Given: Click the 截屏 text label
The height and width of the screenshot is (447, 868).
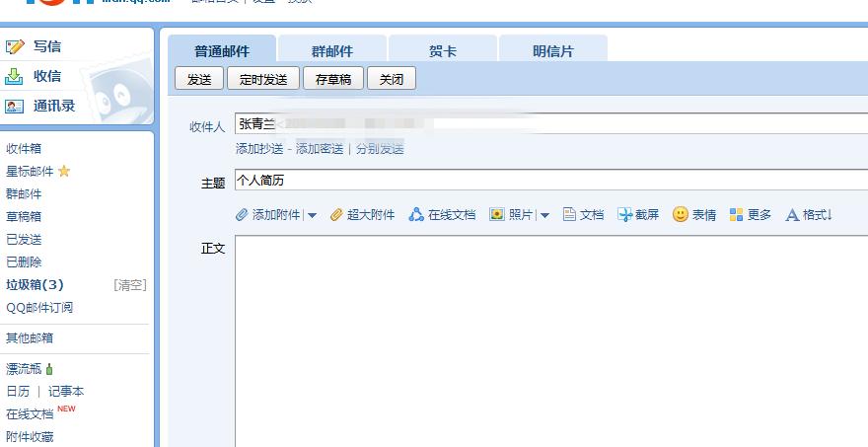Looking at the screenshot, I should point(647,215).
